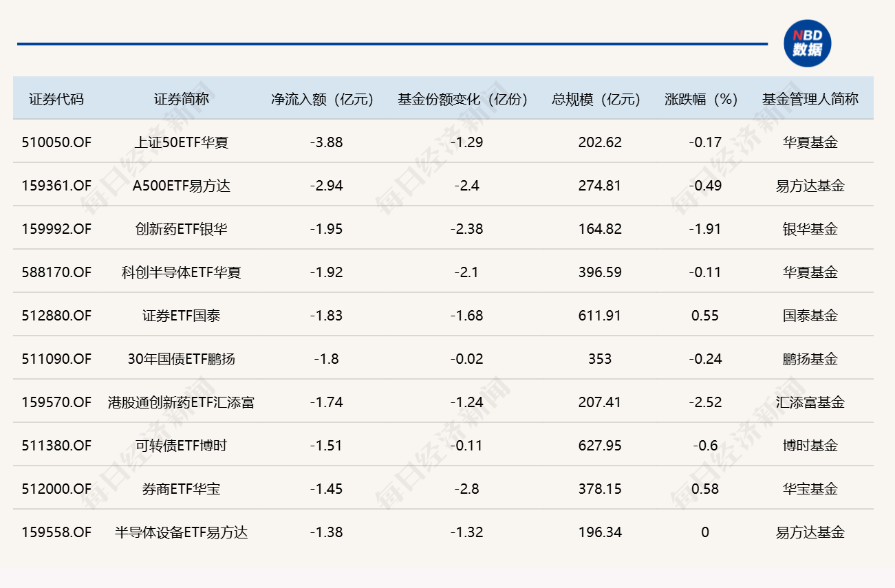The image size is (895, 588).
Task: Select code 159570.OF
Action: pyautogui.click(x=56, y=402)
